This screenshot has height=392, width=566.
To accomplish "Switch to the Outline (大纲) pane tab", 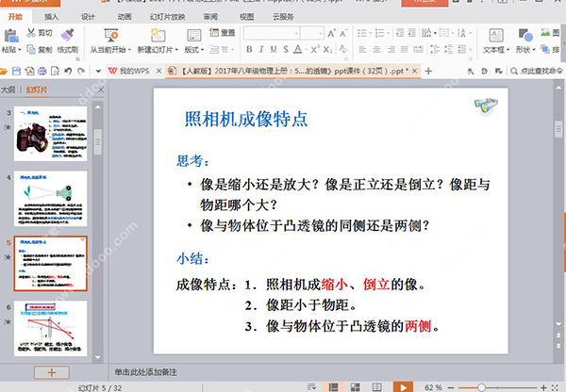I will tap(8, 90).
